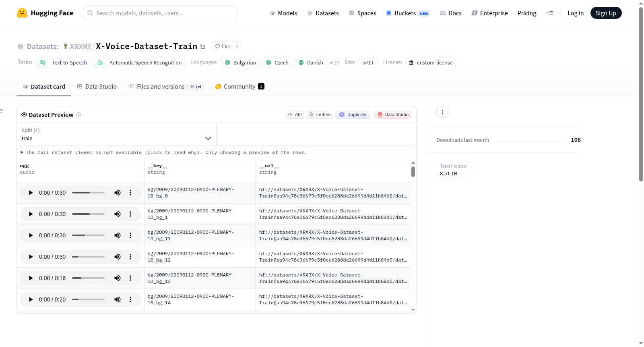The width and height of the screenshot is (644, 347).
Task: Play audio for row 10_bg_1
Action: point(31,214)
